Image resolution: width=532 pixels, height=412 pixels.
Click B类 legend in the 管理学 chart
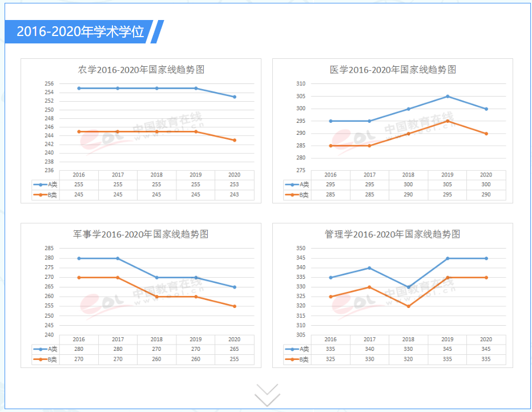297,359
